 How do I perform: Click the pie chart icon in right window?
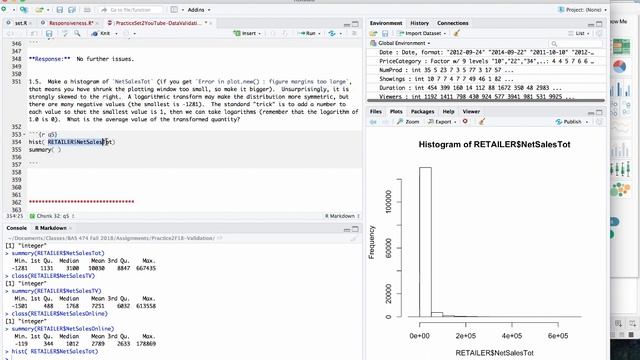[x=619, y=67]
